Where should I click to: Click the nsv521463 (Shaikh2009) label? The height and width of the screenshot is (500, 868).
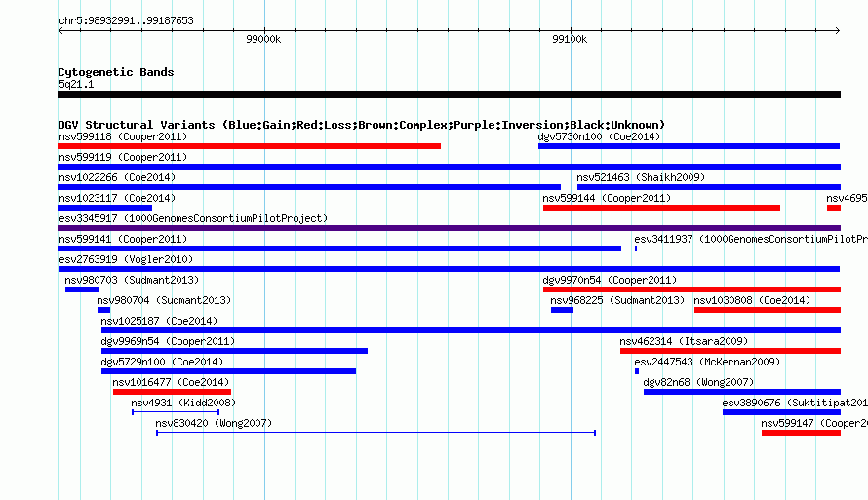coord(641,177)
